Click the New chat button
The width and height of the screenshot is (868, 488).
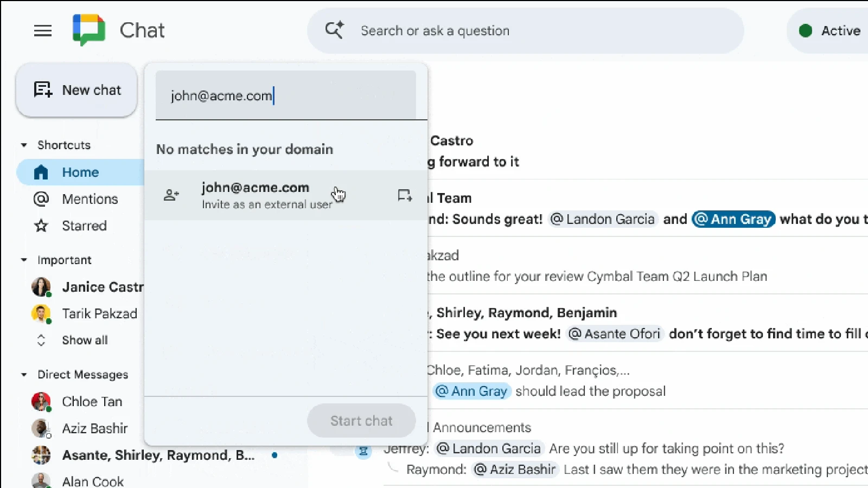pyautogui.click(x=77, y=90)
